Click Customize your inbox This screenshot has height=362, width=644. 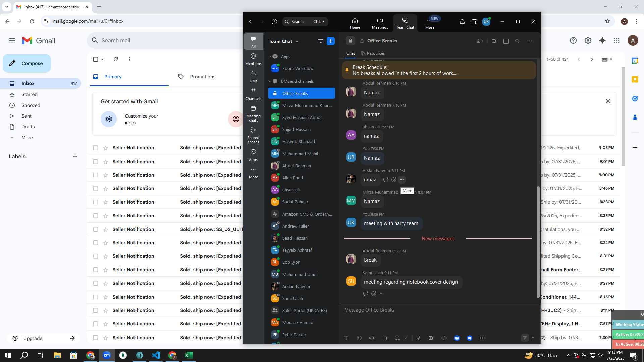pos(141,119)
